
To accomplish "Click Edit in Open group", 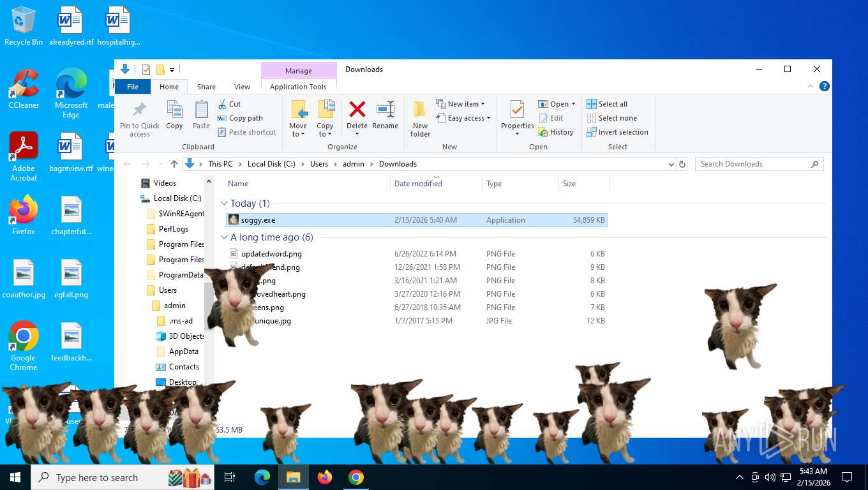I will pyautogui.click(x=551, y=118).
